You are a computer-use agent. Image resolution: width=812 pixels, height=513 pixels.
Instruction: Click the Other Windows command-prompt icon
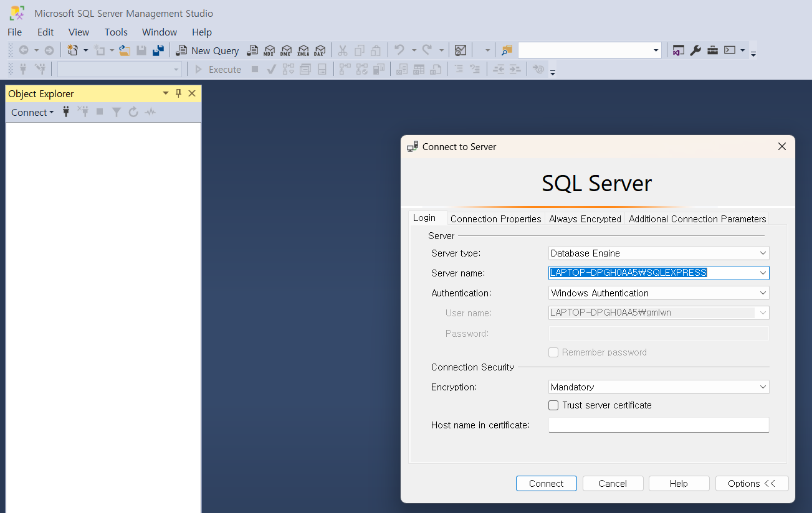click(x=730, y=50)
